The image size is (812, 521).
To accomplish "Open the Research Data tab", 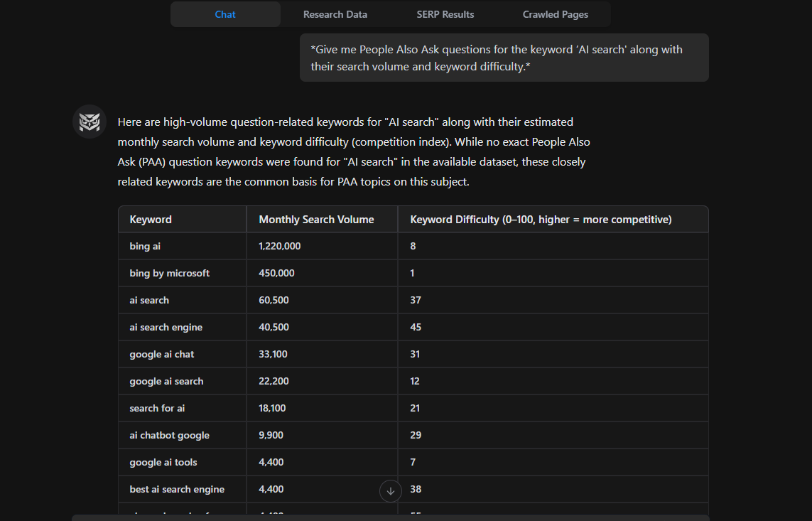I will (x=335, y=14).
